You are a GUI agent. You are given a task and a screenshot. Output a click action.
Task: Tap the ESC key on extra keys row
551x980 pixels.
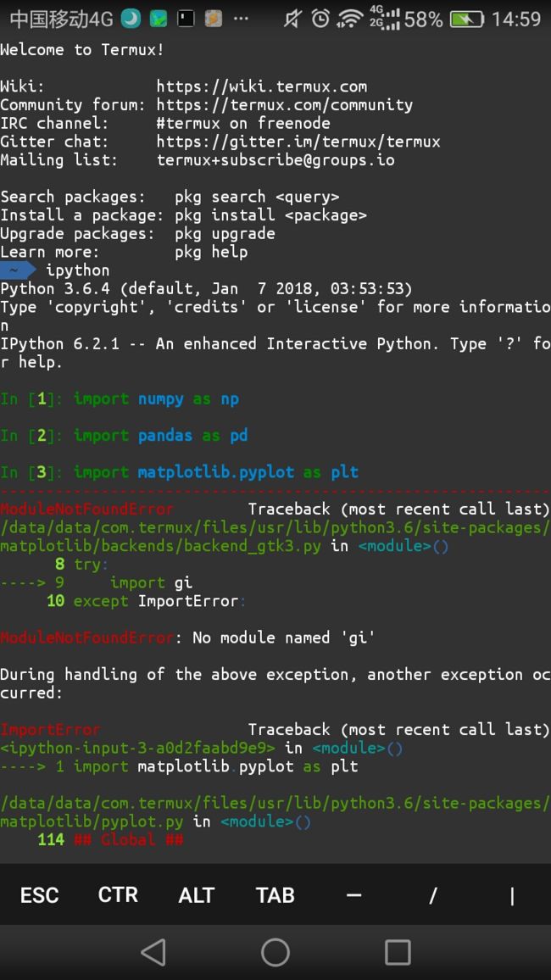click(39, 895)
